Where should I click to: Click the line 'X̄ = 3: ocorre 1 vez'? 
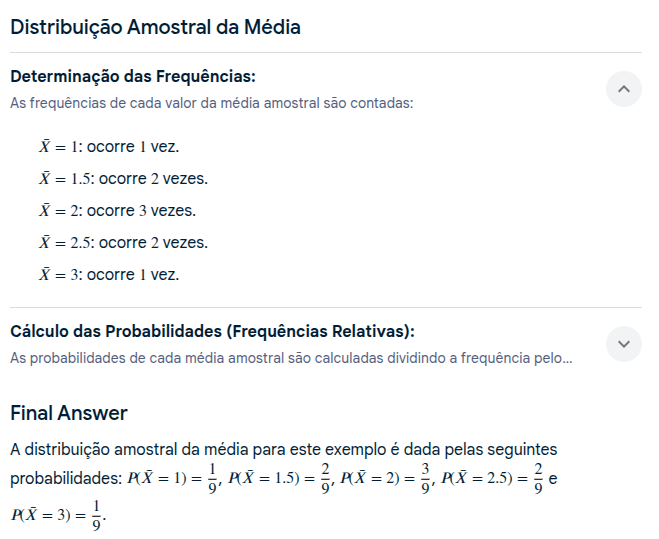point(109,275)
